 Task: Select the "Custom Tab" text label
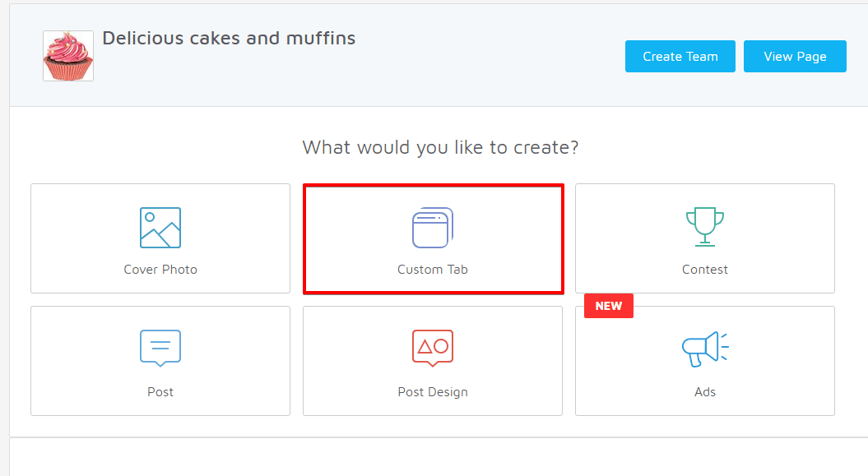point(433,270)
